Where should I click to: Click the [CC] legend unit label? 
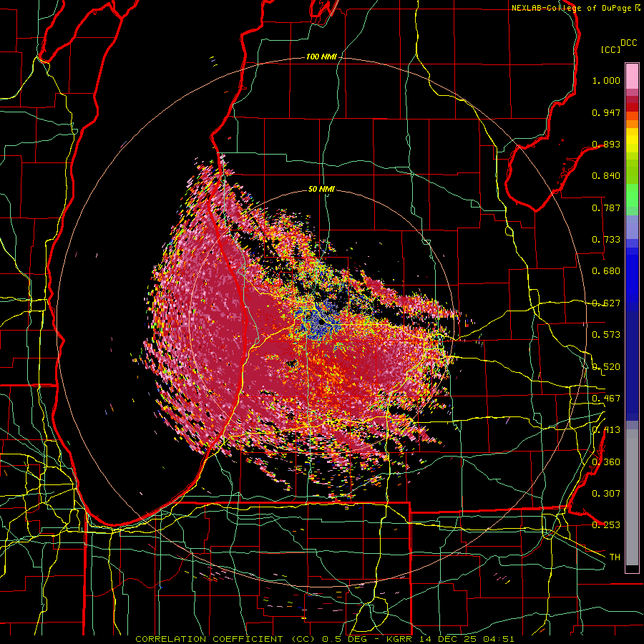[610, 49]
